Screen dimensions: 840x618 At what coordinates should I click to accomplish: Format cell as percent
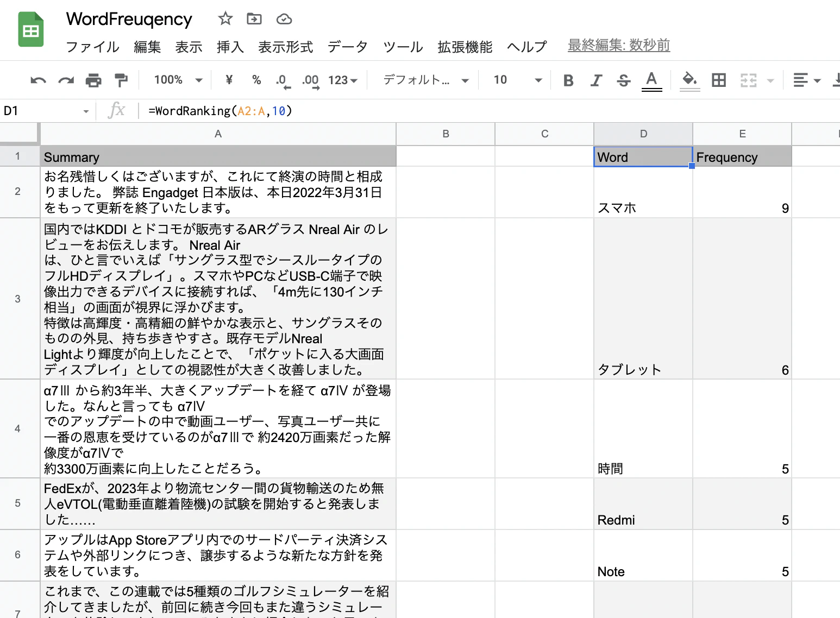tap(256, 80)
